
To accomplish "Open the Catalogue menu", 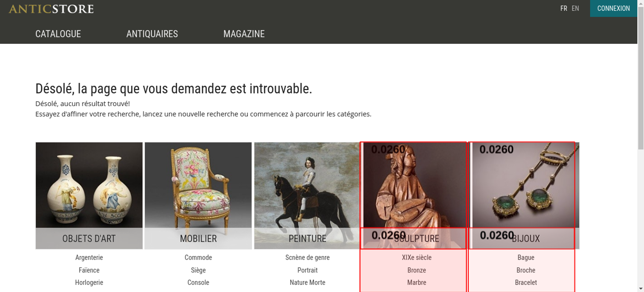I will [58, 34].
